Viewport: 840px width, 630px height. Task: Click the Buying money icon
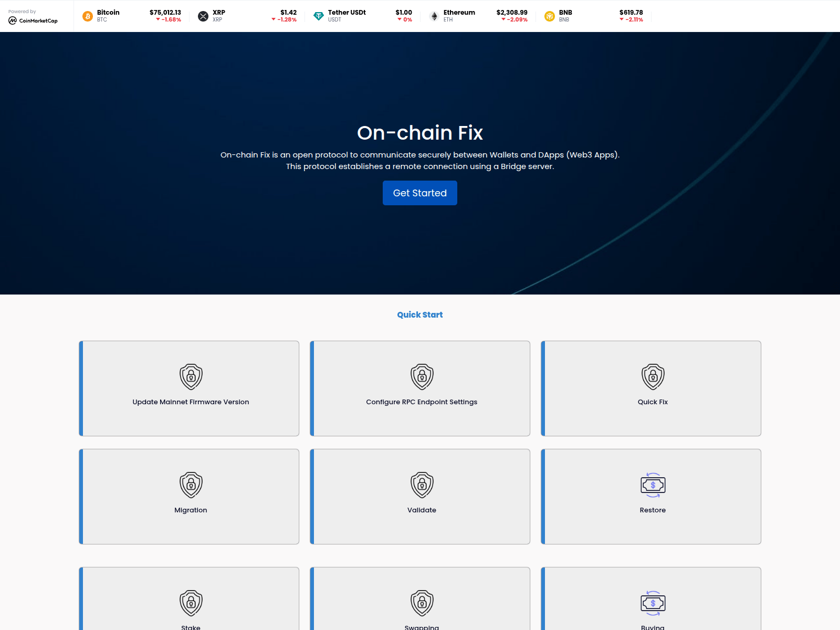pyautogui.click(x=653, y=603)
